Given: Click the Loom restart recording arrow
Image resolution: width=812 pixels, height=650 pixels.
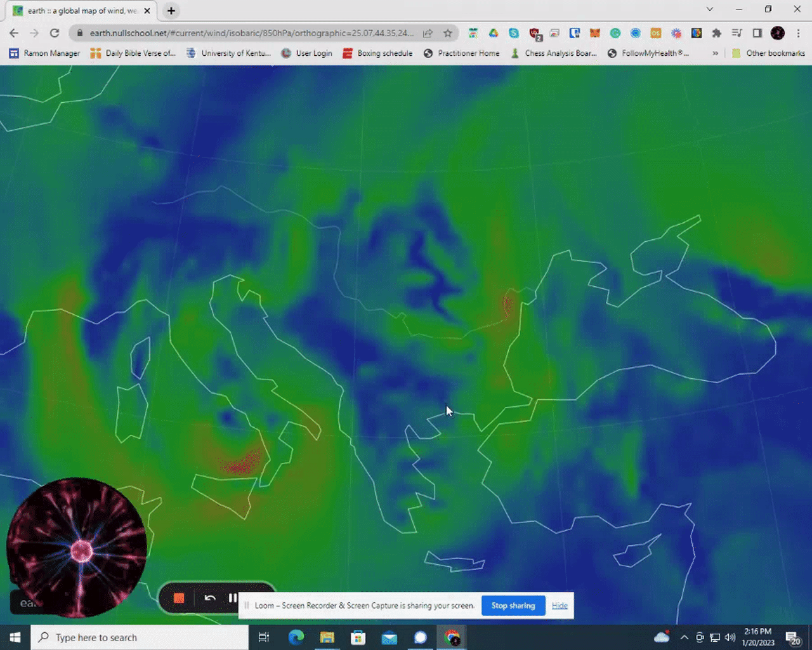Looking at the screenshot, I should (210, 598).
